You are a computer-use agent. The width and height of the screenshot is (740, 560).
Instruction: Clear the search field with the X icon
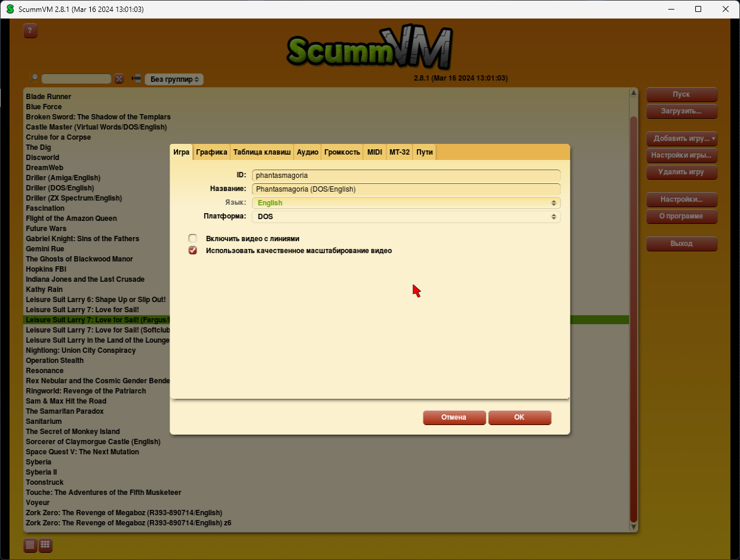coord(119,79)
